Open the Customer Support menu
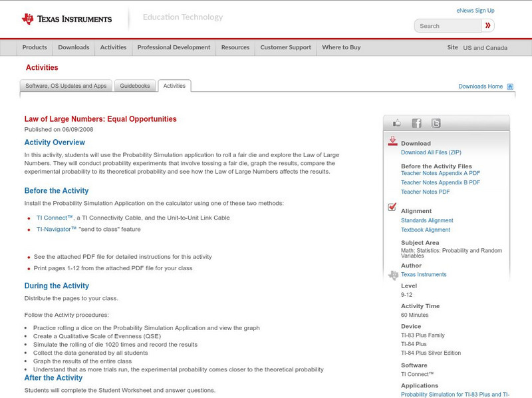532x398 pixels. tap(286, 47)
